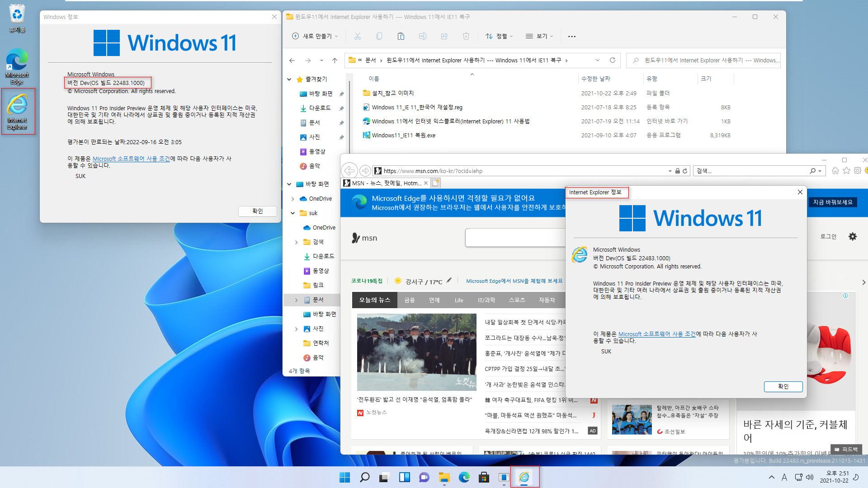Open taskbar Search
868x488 pixels.
(364, 477)
